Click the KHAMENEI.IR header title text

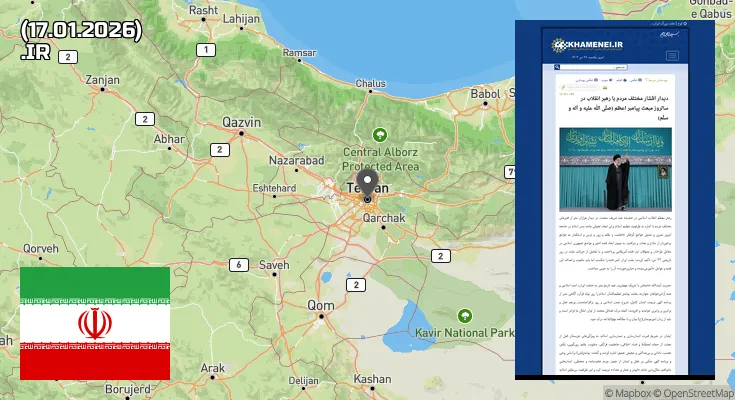(x=610, y=45)
